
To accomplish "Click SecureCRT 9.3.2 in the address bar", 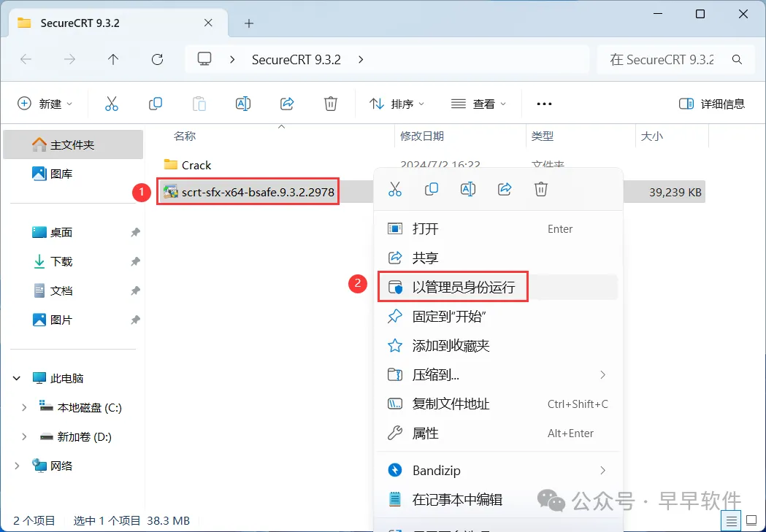I will point(296,60).
